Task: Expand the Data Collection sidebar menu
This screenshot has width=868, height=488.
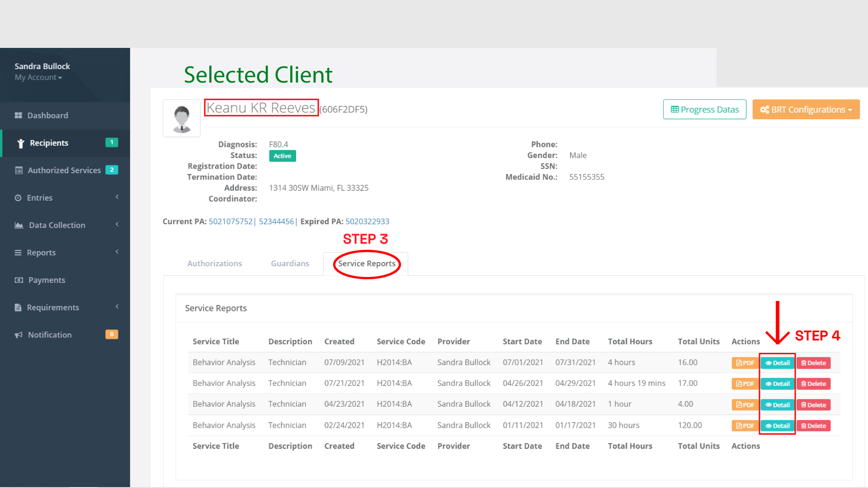Action: pos(57,225)
